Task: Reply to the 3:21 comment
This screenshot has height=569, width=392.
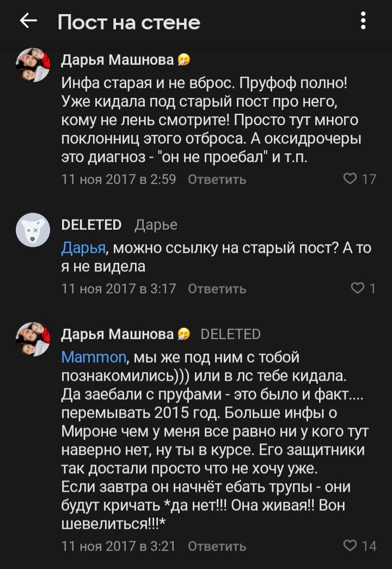Action: click(x=217, y=546)
